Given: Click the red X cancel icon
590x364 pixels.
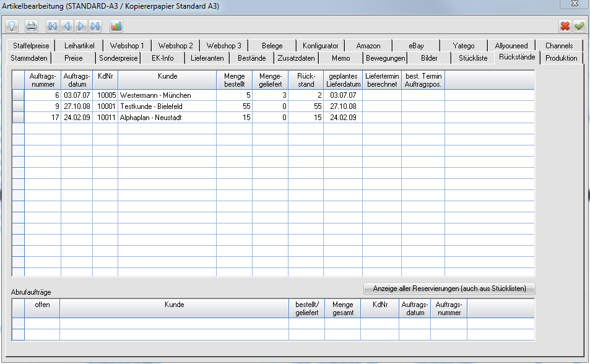Looking at the screenshot, I should [565, 26].
